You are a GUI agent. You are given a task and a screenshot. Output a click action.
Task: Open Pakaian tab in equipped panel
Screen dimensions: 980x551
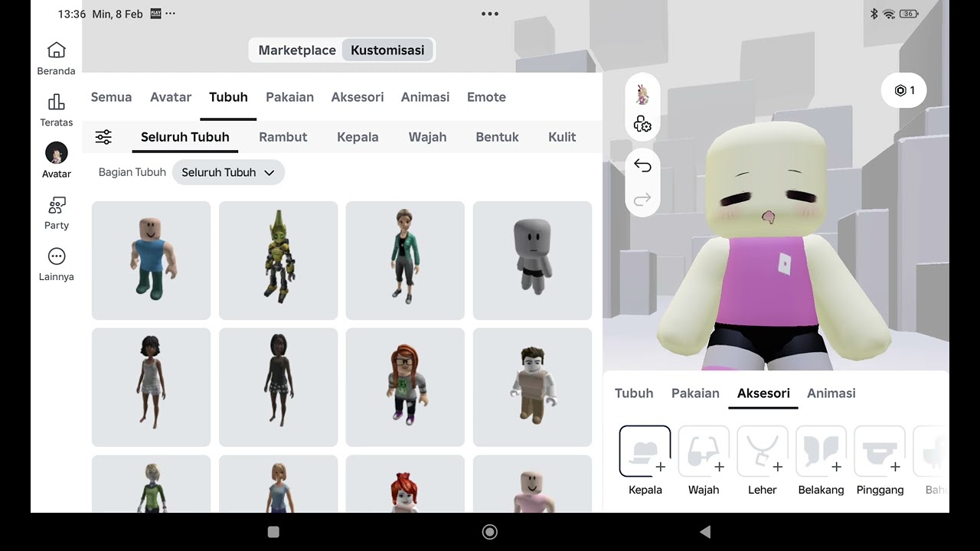point(695,393)
